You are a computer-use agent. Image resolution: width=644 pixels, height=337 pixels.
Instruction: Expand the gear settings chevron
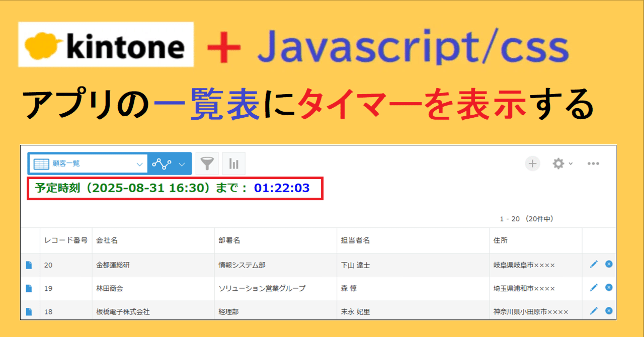[x=571, y=164]
